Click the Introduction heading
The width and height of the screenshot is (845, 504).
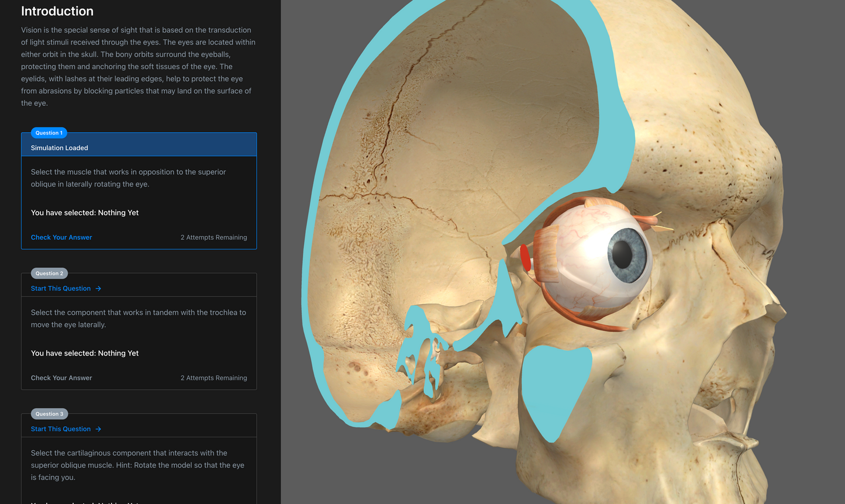tap(57, 11)
